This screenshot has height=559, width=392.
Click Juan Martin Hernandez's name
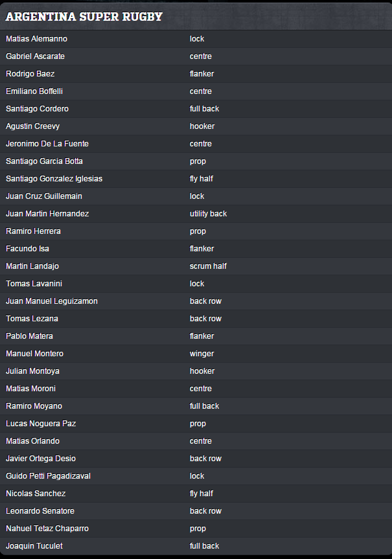click(47, 214)
